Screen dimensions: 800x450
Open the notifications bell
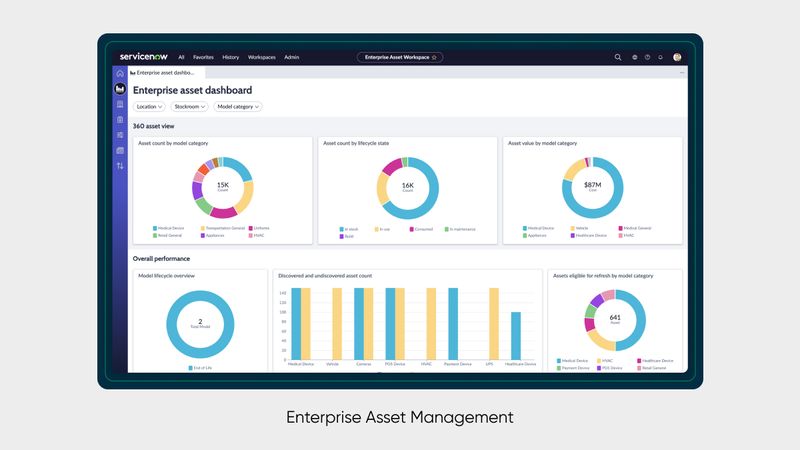pyautogui.click(x=661, y=57)
